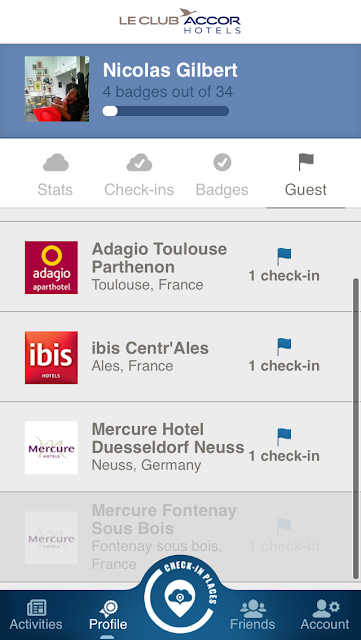Tap the Check-in Places center button

click(180, 598)
